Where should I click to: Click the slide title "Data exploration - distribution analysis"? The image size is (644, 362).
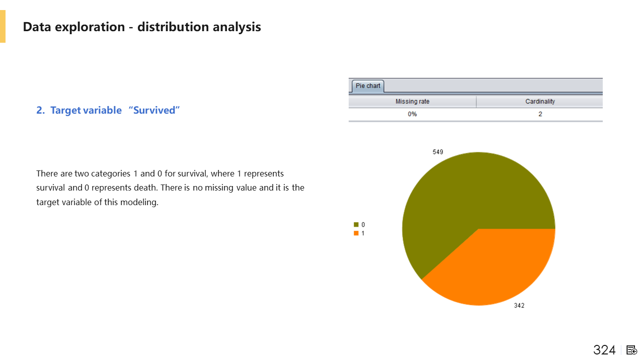point(142,27)
